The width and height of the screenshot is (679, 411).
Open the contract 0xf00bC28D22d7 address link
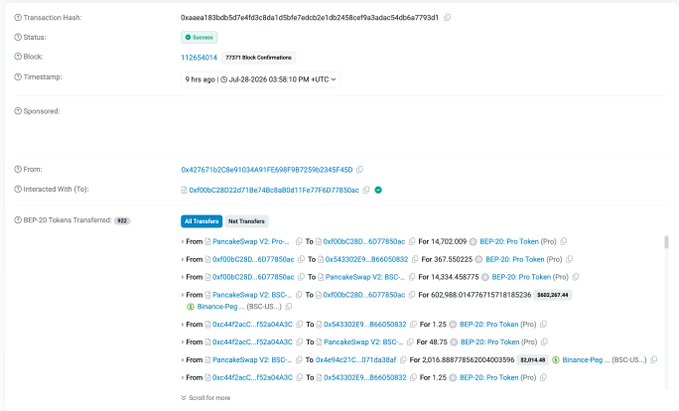tap(274, 190)
